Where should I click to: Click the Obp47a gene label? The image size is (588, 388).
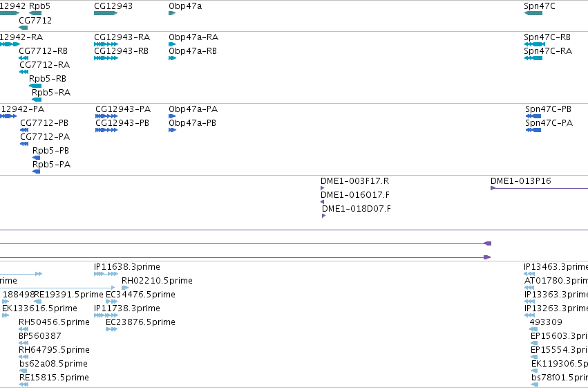pyautogui.click(x=185, y=6)
